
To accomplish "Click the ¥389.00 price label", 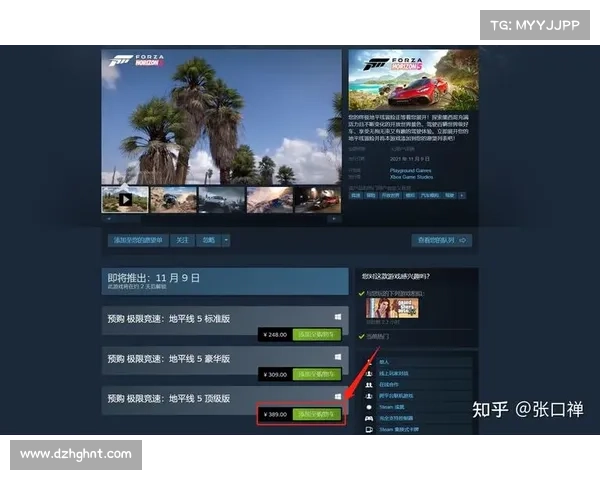I will point(275,414).
